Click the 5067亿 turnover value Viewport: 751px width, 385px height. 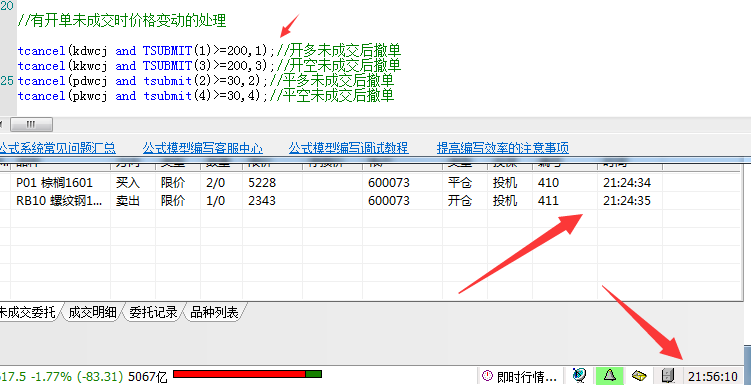[148, 376]
